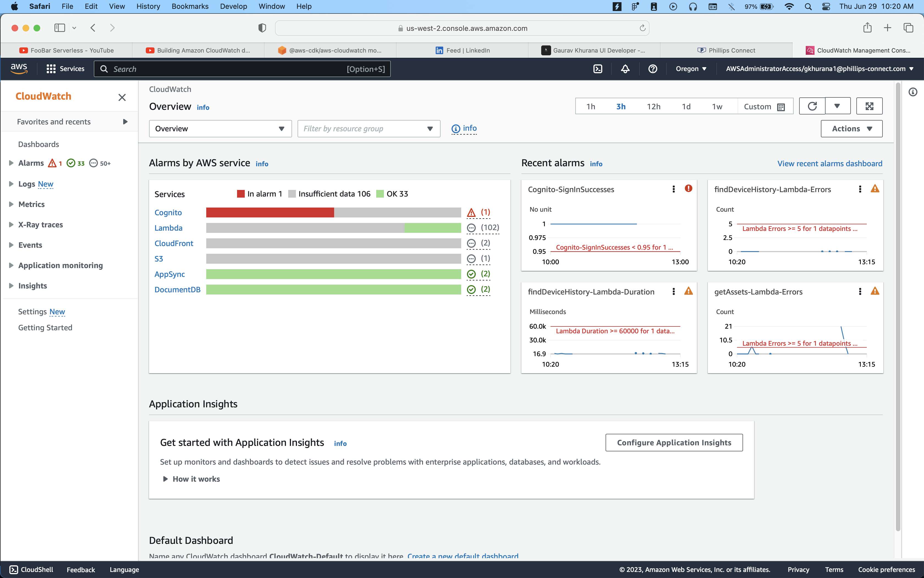The image size is (924, 578).
Task: Open refresh options dropdown arrow
Action: 837,106
